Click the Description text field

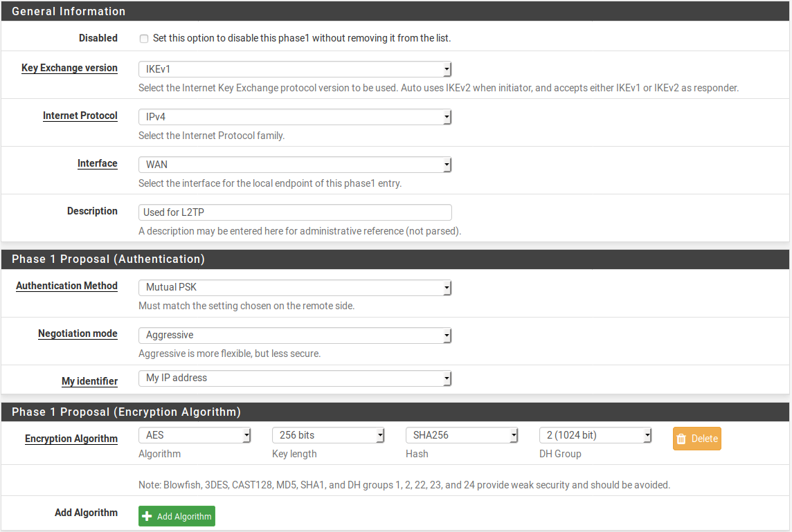[295, 212]
